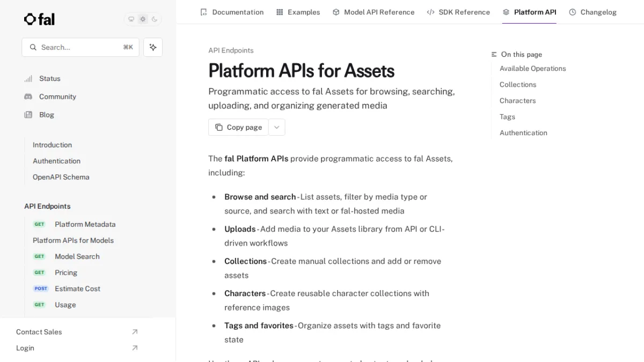Click Contact Sales link
Image resolution: width=644 pixels, height=362 pixels.
[x=39, y=332]
